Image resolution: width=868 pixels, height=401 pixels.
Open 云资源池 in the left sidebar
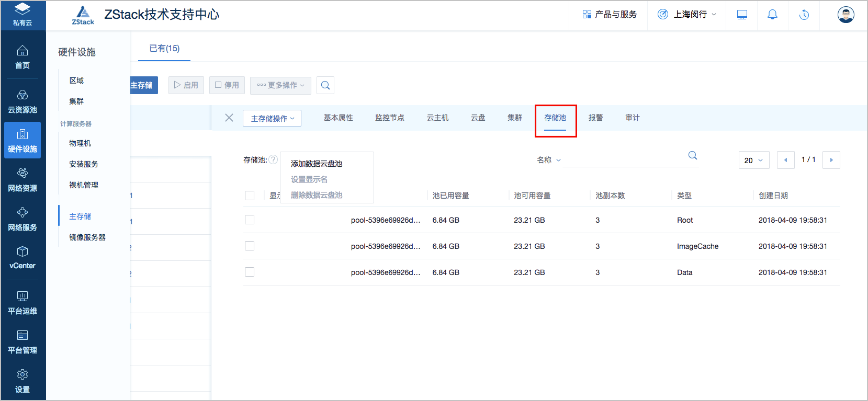coord(22,101)
